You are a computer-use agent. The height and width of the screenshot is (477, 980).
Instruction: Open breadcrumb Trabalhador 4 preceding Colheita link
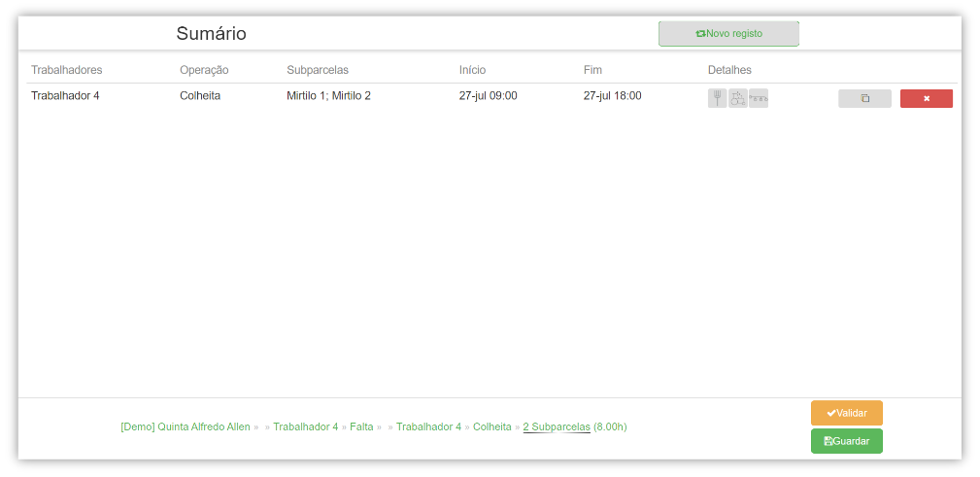[428, 427]
